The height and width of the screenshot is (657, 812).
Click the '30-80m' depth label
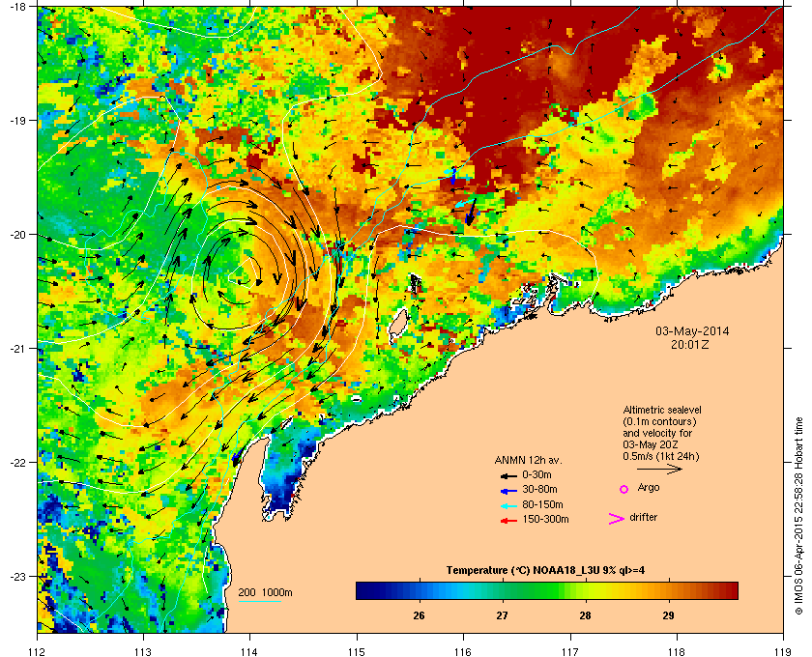point(539,489)
